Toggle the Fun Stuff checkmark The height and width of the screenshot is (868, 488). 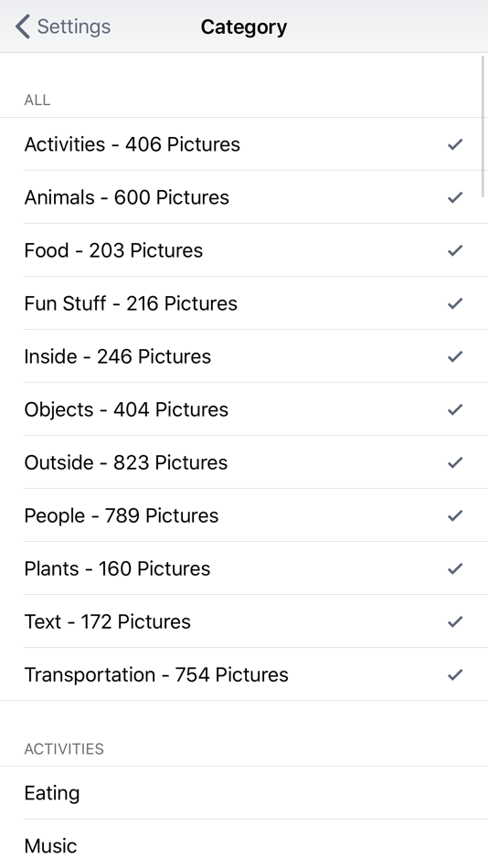pos(455,304)
